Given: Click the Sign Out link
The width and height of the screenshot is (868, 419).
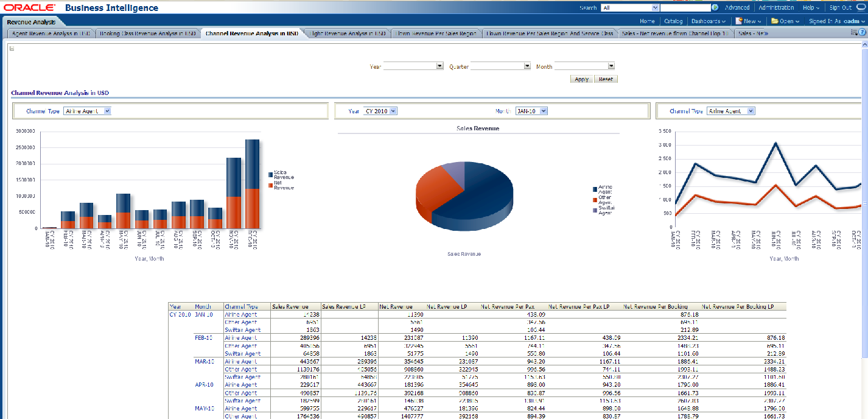Looking at the screenshot, I should [x=840, y=8].
